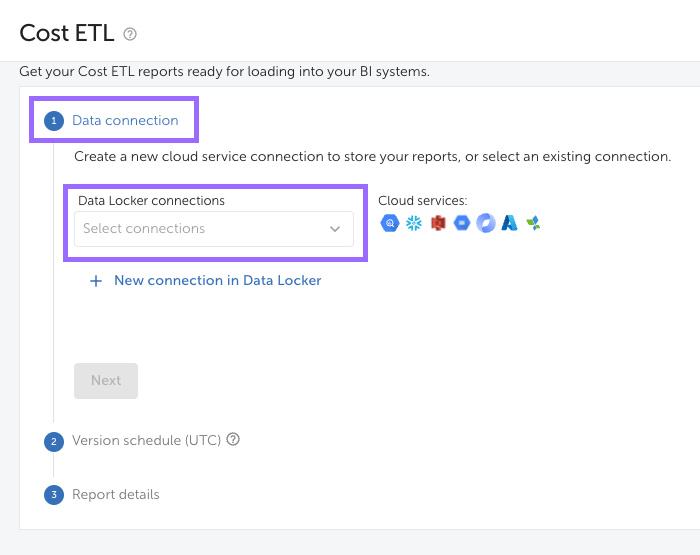This screenshot has height=555, width=700.
Task: Click the step 2 number circle
Action: coord(53,441)
